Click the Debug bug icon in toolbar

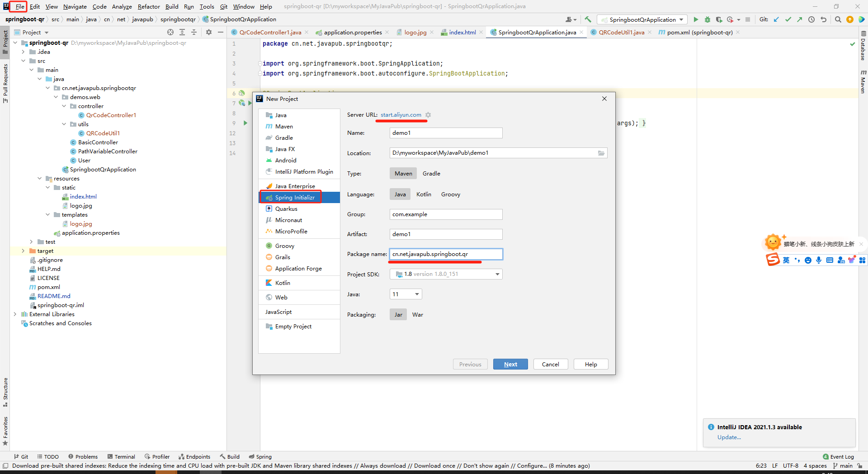click(x=708, y=19)
